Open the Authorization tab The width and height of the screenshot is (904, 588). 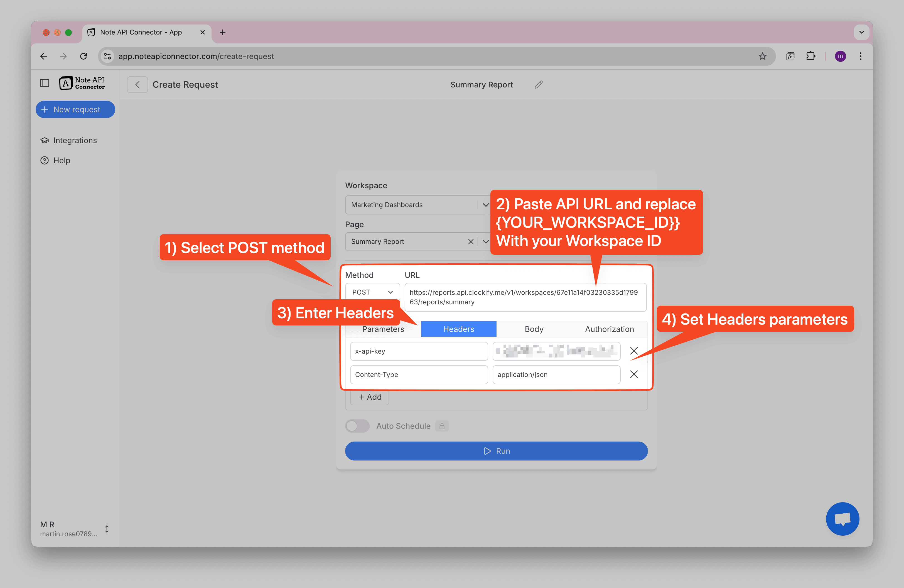(609, 329)
